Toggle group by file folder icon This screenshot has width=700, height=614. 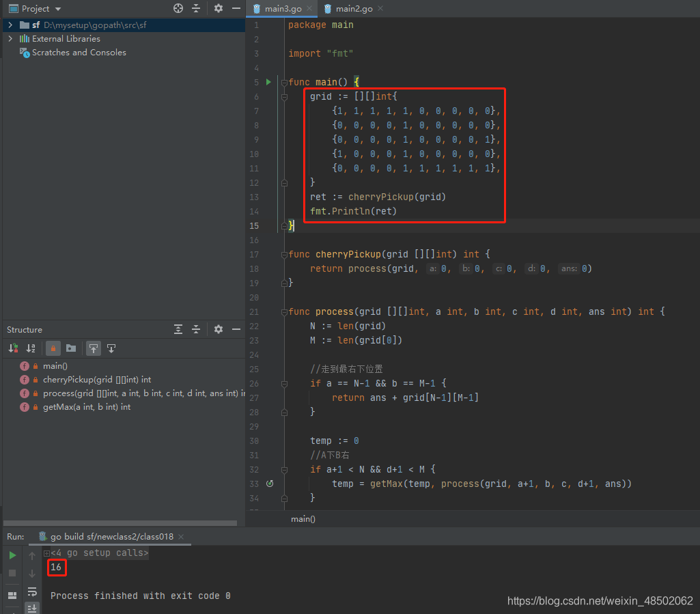(71, 348)
